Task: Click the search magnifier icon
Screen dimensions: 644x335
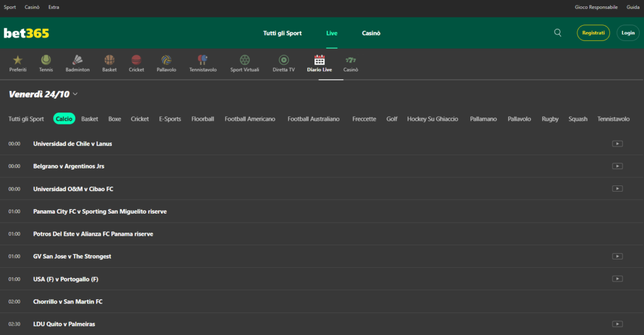Action: [x=558, y=33]
